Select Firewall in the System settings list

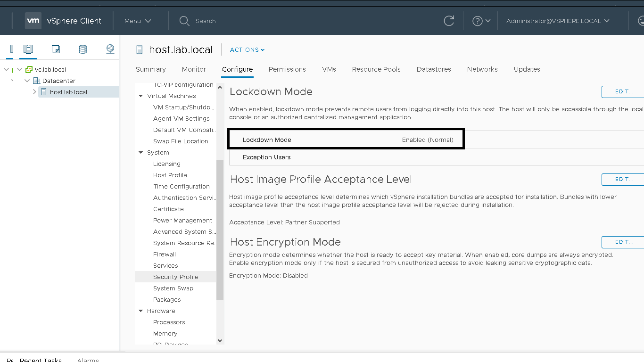tap(165, 254)
